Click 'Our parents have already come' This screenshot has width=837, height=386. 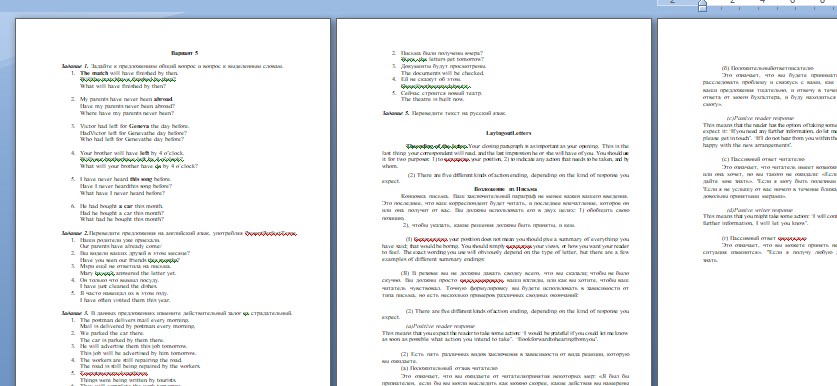pos(121,246)
